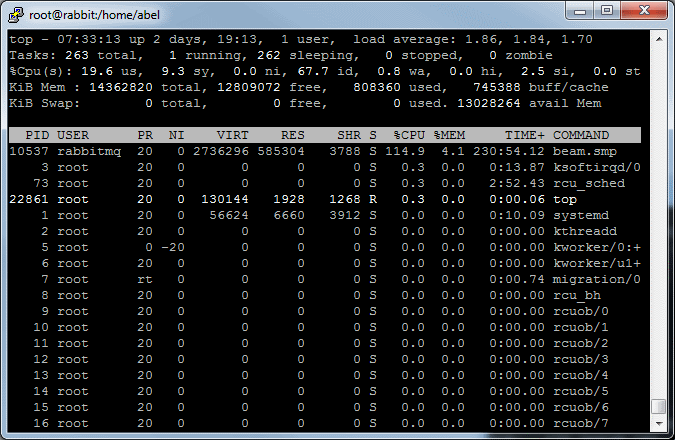Screen dimensions: 675x440
Task: Click the scrollbar down arrow
Action: (x=659, y=424)
